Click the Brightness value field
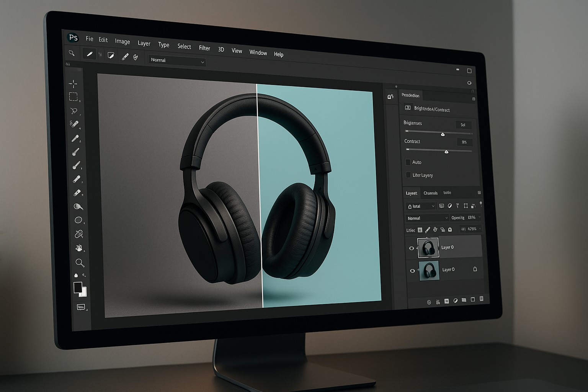The width and height of the screenshot is (588, 392). tap(464, 125)
